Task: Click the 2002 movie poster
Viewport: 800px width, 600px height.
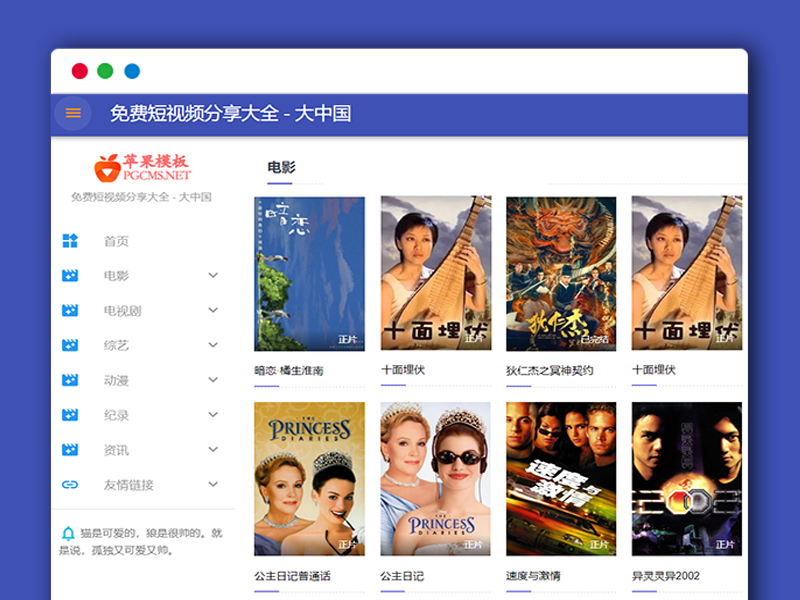Action: 687,479
